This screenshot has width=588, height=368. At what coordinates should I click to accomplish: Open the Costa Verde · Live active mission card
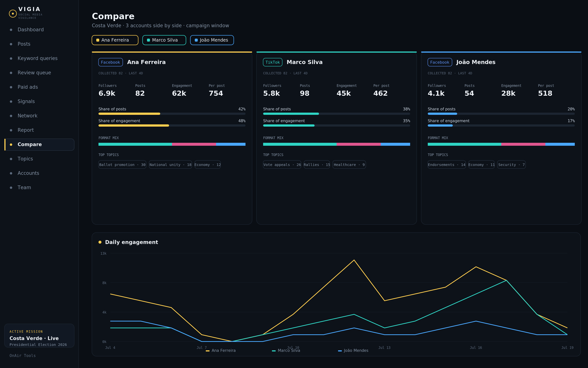39,336
